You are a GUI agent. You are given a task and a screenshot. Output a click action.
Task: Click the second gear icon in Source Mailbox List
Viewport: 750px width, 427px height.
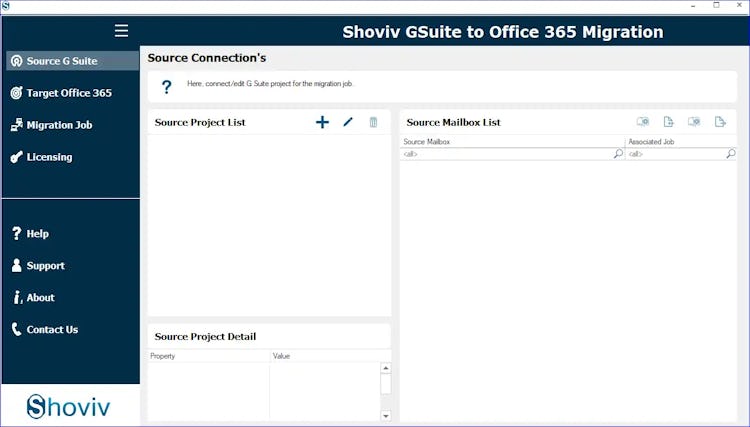[694, 122]
